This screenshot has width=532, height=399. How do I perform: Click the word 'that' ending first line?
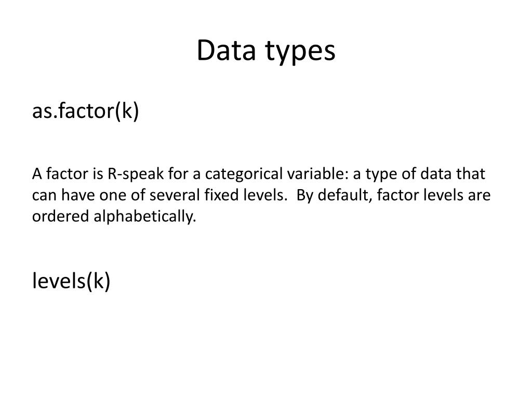[x=471, y=174]
